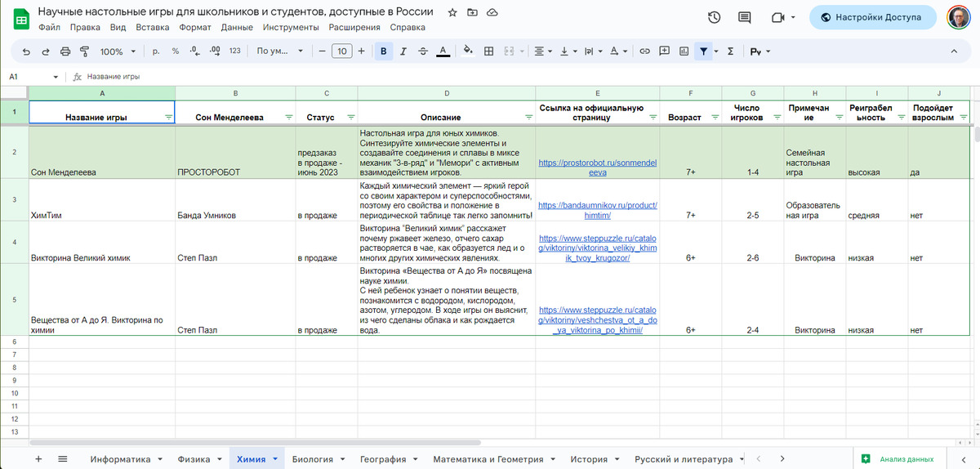Toggle strikethrough formatting

click(422, 51)
